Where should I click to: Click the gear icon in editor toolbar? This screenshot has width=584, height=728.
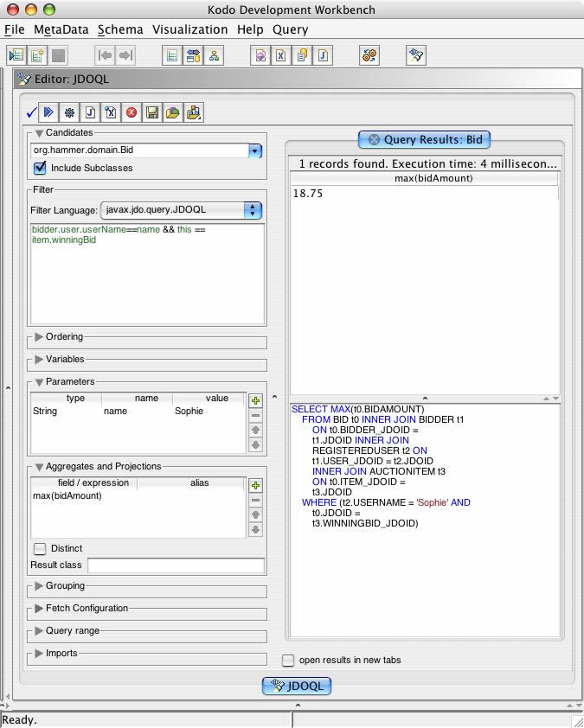(x=69, y=112)
